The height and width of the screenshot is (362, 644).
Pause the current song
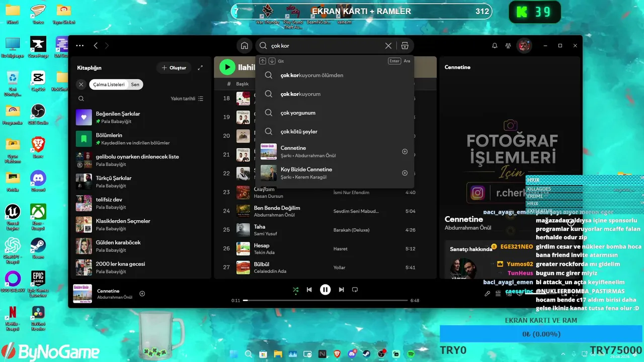326,290
